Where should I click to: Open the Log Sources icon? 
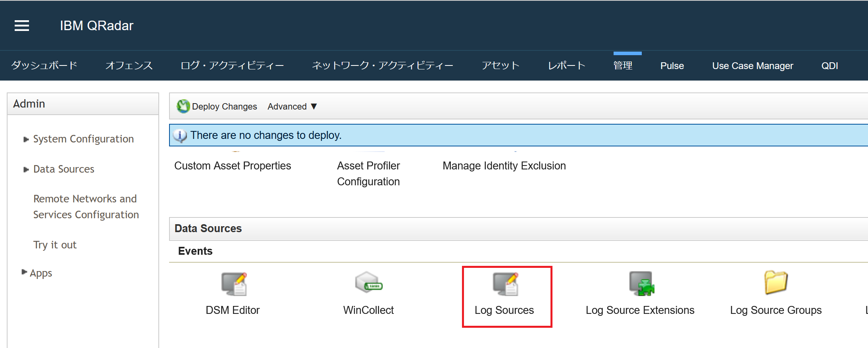[506, 284]
